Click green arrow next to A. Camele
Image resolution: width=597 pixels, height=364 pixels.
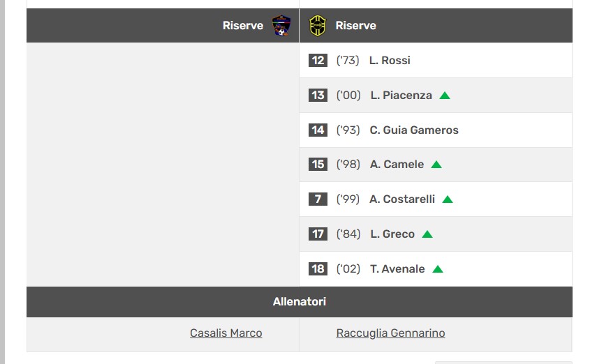[x=436, y=165]
